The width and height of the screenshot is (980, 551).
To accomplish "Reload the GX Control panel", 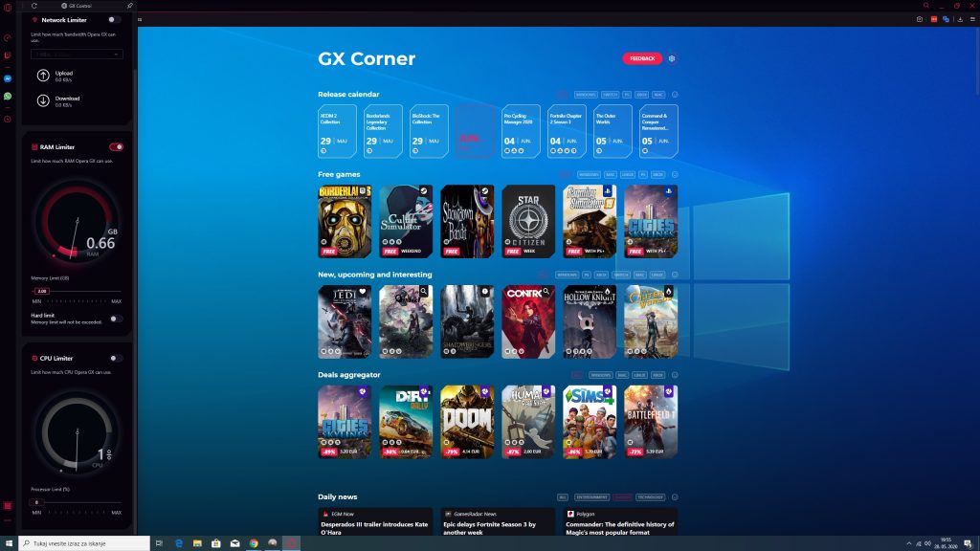I will pos(34,6).
